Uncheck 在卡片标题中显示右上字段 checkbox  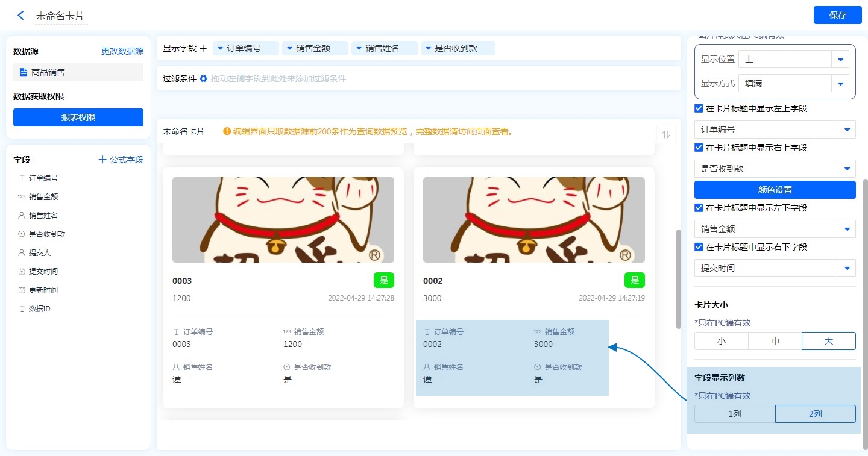[699, 148]
